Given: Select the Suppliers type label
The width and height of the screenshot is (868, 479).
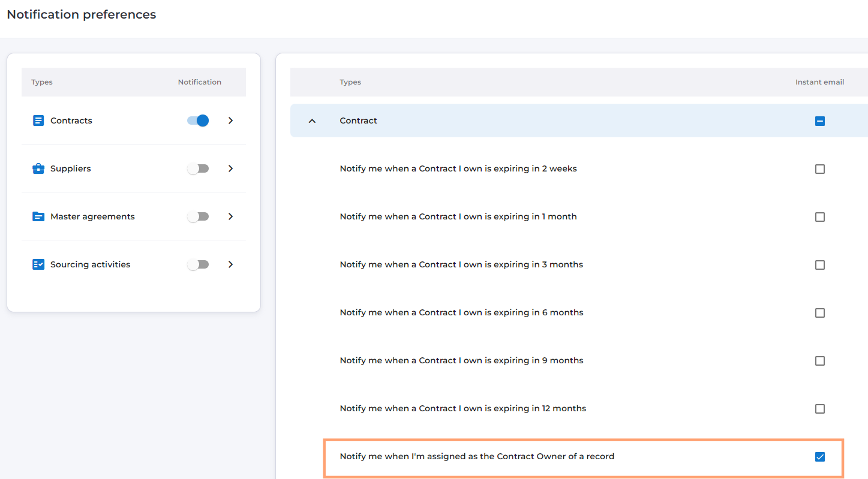Looking at the screenshot, I should point(71,168).
